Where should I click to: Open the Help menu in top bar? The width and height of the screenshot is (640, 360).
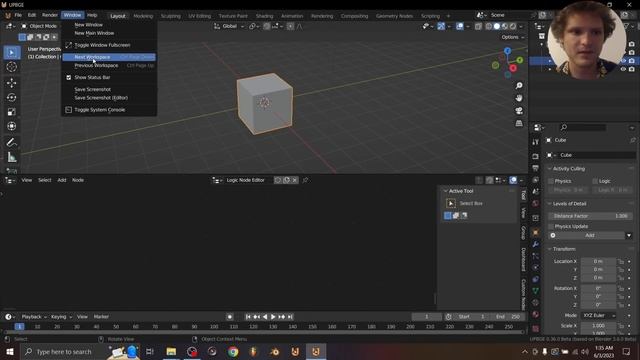(92, 15)
